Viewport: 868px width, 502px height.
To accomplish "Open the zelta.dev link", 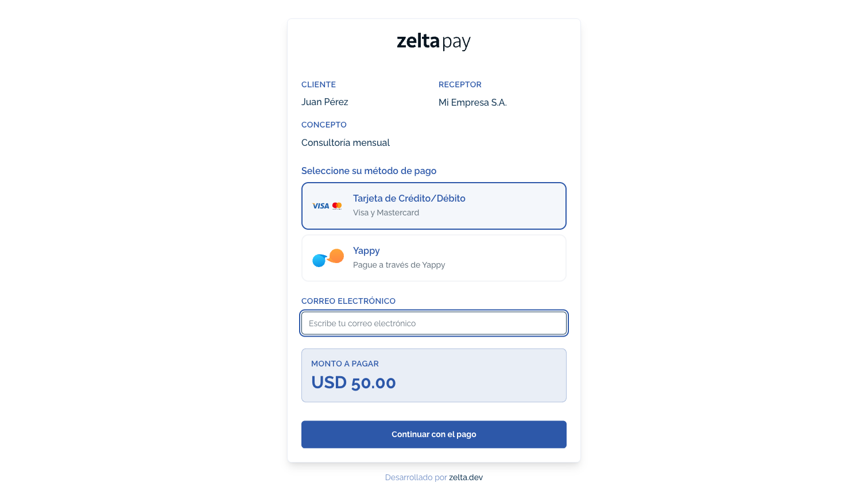I will [x=466, y=477].
